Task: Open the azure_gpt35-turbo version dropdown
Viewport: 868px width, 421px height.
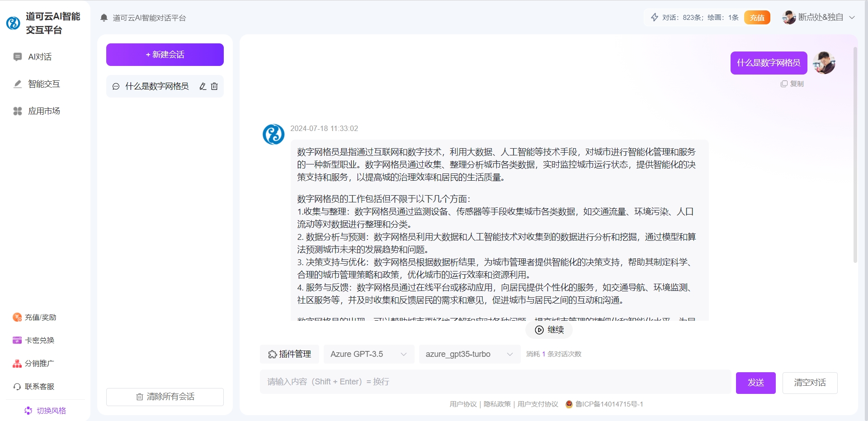Action: pos(469,354)
